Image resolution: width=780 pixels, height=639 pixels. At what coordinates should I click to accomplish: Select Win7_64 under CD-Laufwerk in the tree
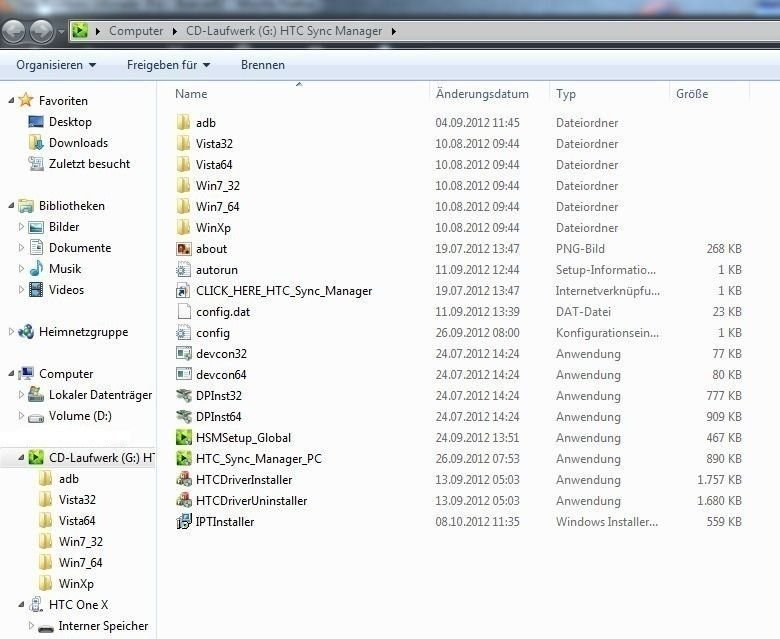tap(81, 563)
